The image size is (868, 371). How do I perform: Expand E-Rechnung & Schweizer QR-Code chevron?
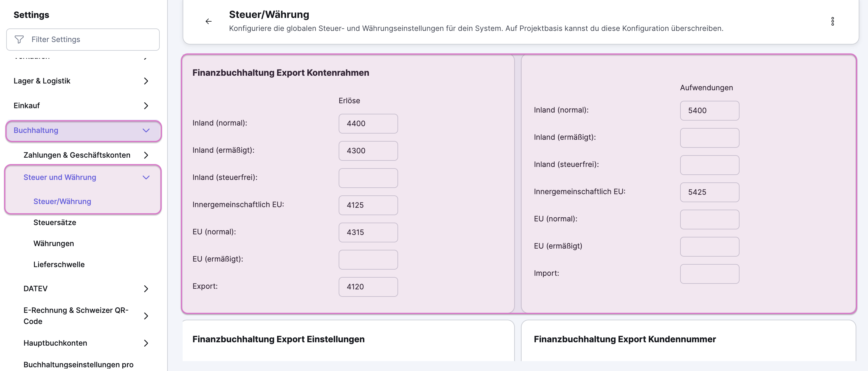(x=146, y=316)
